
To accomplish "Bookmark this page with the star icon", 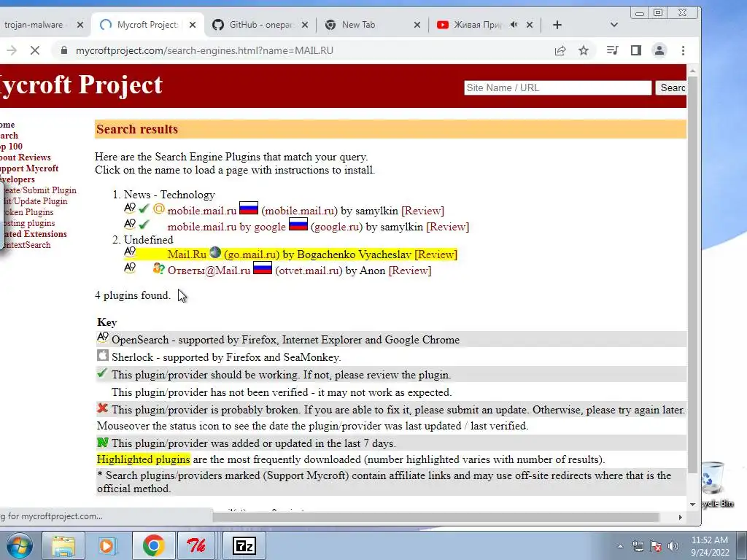I will click(584, 50).
